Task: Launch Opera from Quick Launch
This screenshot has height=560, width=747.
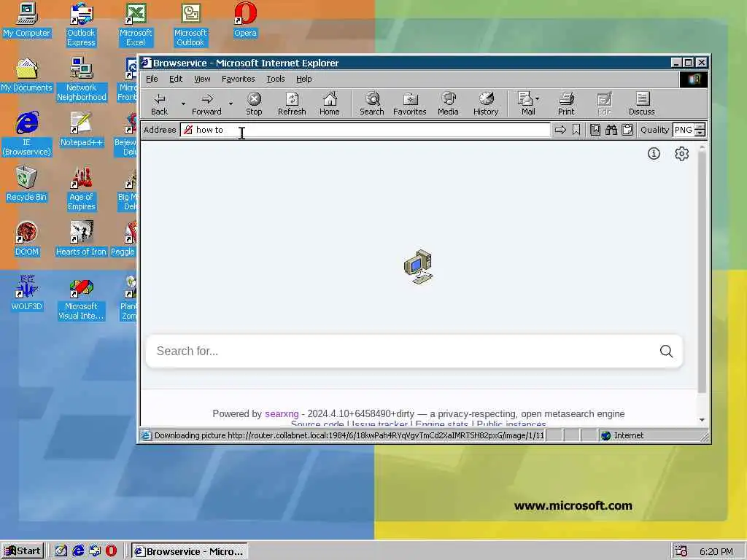Action: coord(111,551)
